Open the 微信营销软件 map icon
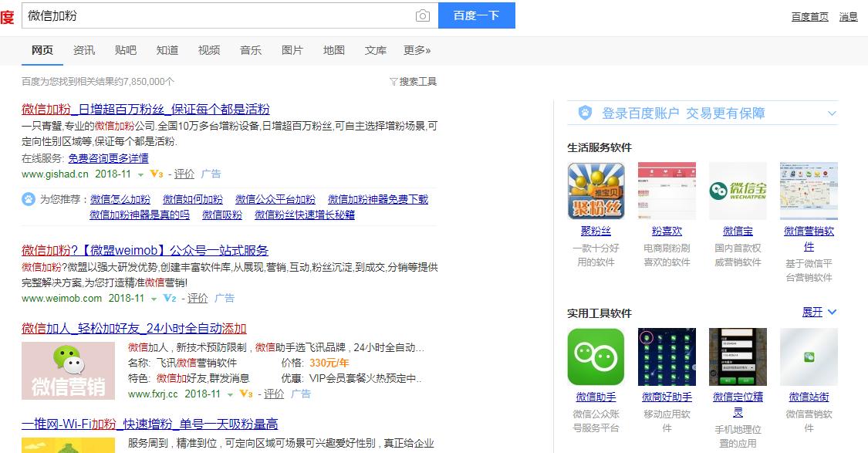 click(809, 190)
